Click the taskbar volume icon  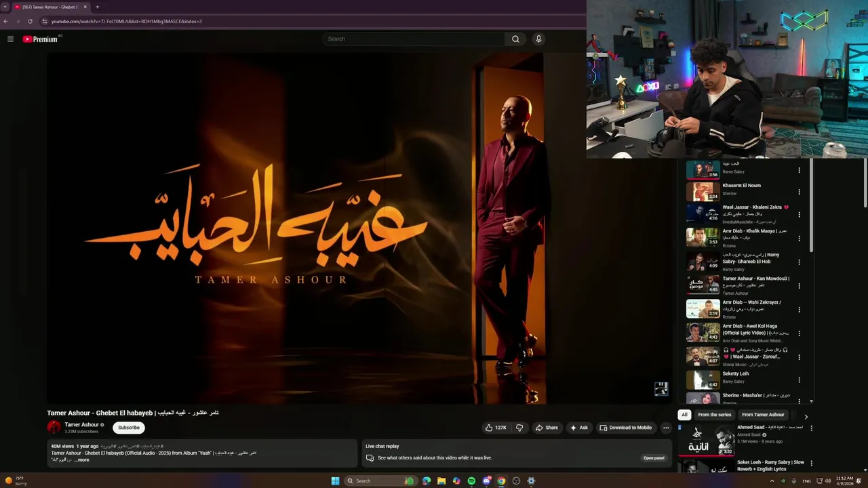pyautogui.click(x=829, y=481)
